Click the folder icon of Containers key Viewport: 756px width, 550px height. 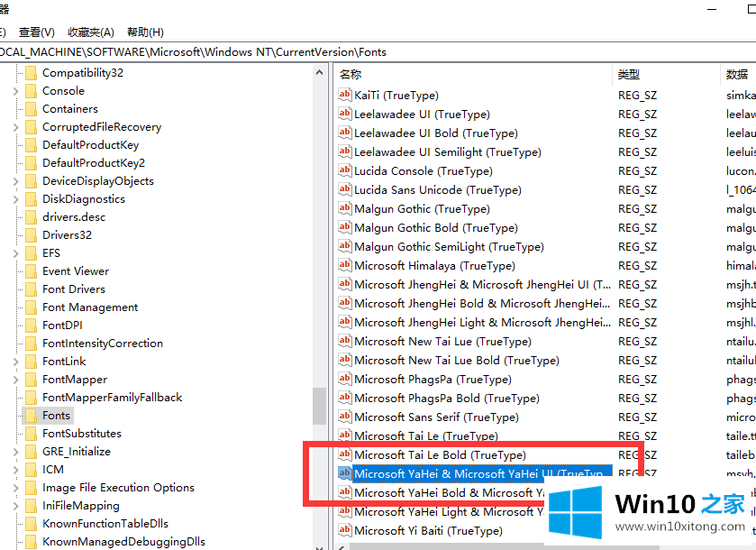pos(31,109)
